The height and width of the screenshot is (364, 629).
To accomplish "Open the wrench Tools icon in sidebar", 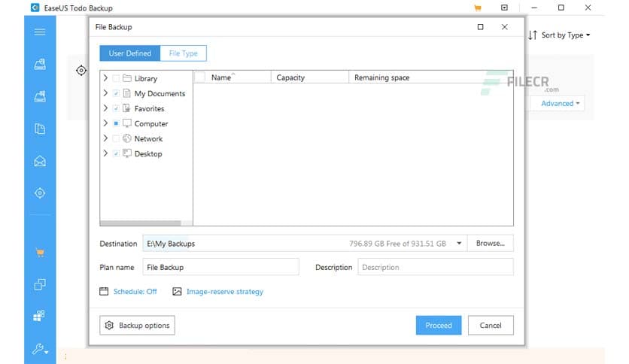I will (41, 349).
